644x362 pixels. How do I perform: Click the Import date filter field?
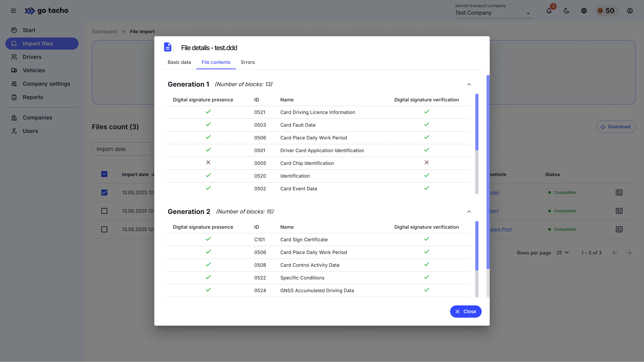click(122, 149)
